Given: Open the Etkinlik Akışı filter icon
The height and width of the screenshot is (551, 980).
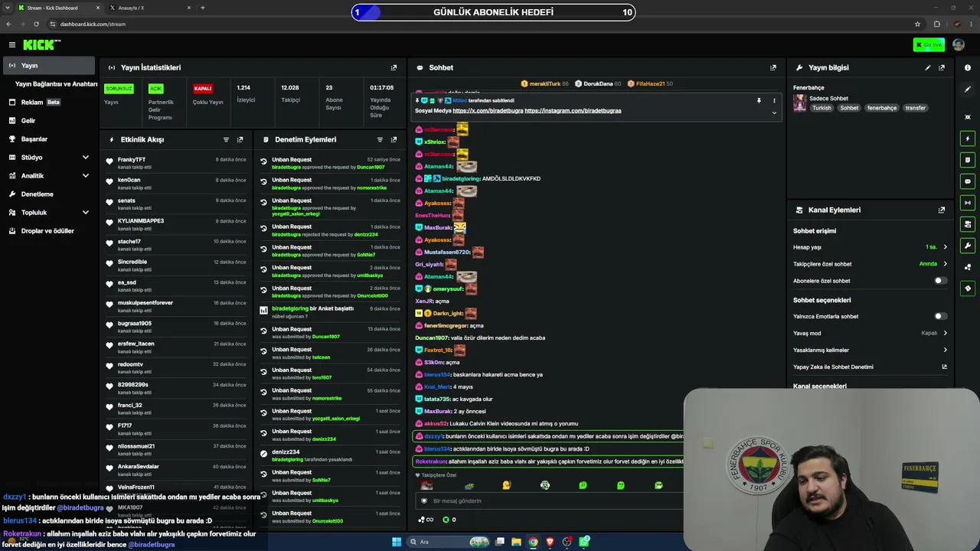Looking at the screenshot, I should point(226,140).
